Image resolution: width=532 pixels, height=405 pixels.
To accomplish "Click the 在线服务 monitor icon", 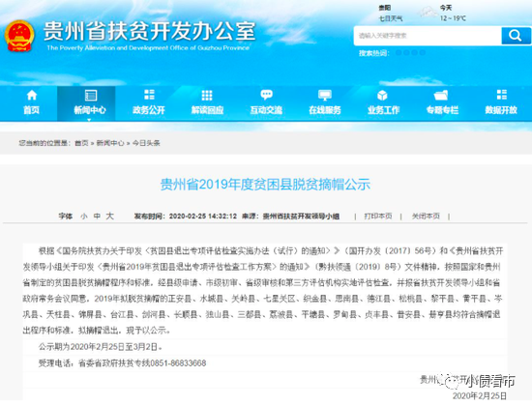I will (x=325, y=95).
